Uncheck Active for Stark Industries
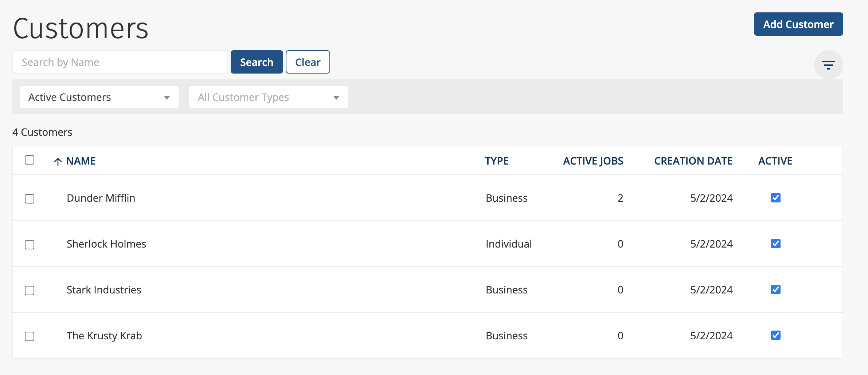This screenshot has height=375, width=868. pyautogui.click(x=776, y=289)
